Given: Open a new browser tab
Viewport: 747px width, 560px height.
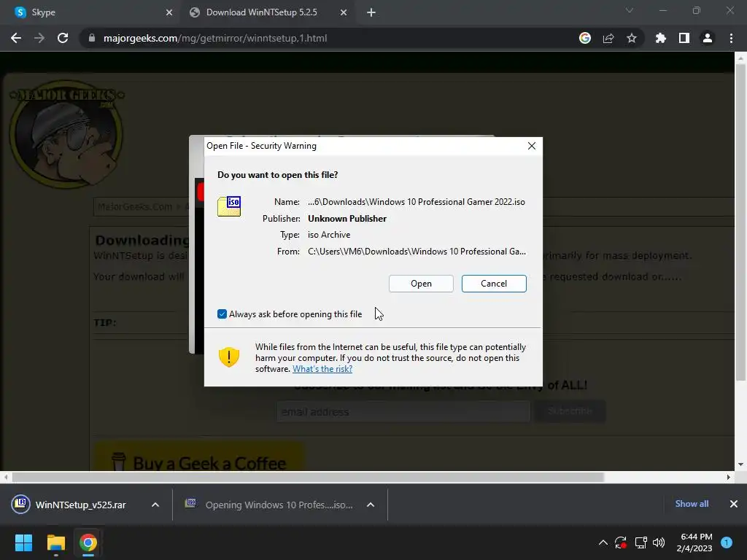Looking at the screenshot, I should (371, 12).
